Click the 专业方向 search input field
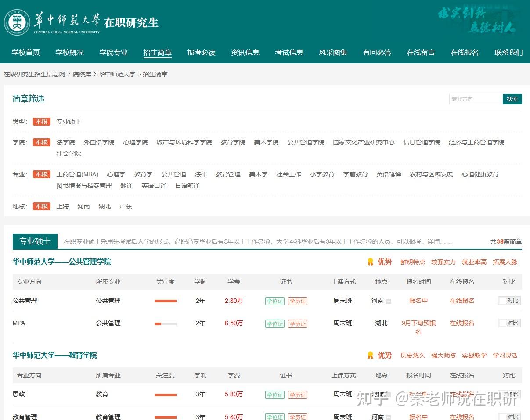Viewport: 530px width, 420px height. (476, 99)
